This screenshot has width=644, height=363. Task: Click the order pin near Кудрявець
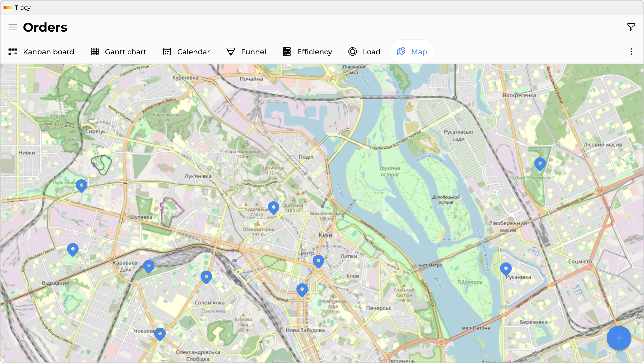(x=273, y=207)
